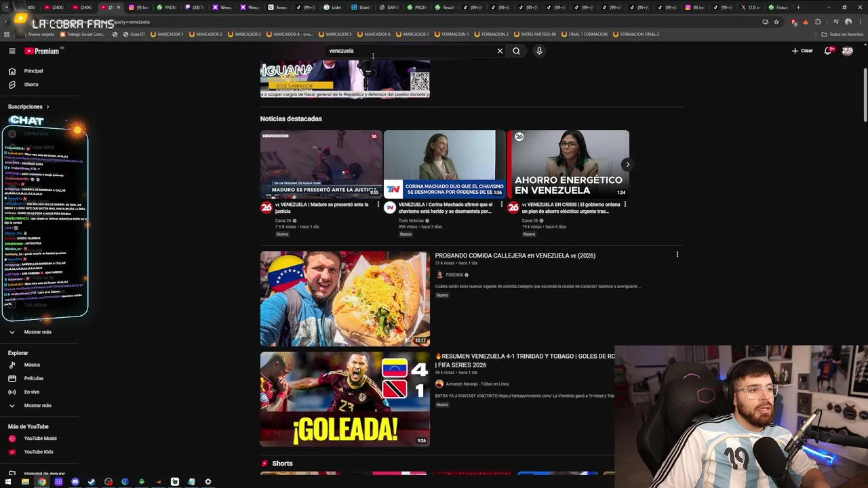Open the account avatar menu
This screenshot has width=868, height=488.
pos(847,51)
